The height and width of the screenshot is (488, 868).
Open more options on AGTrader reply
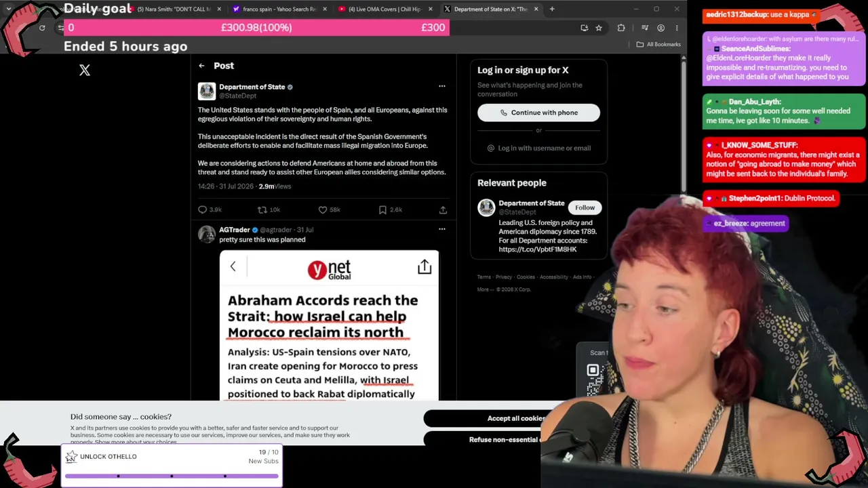442,229
